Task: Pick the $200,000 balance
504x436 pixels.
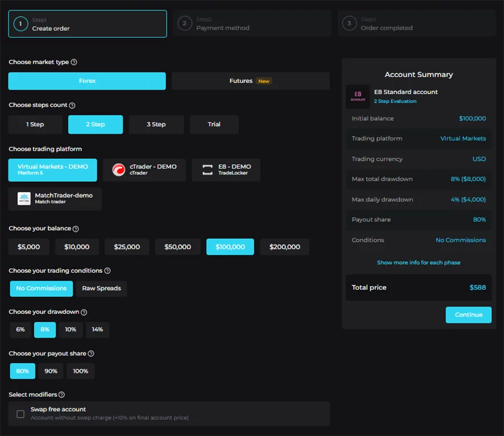Action: pyautogui.click(x=284, y=247)
